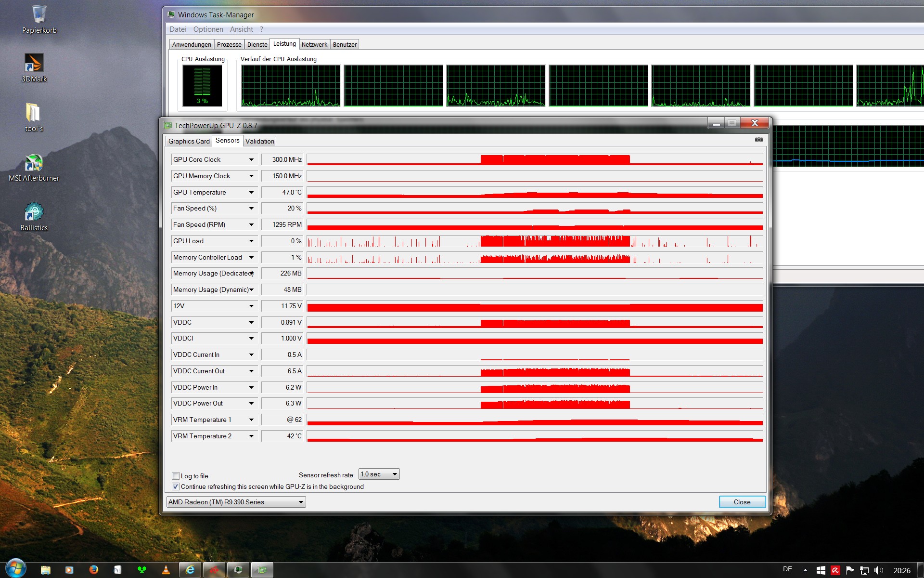Viewport: 924px width, 578px height.
Task: Open the MSI Afterburner desktop icon
Action: pyautogui.click(x=34, y=163)
